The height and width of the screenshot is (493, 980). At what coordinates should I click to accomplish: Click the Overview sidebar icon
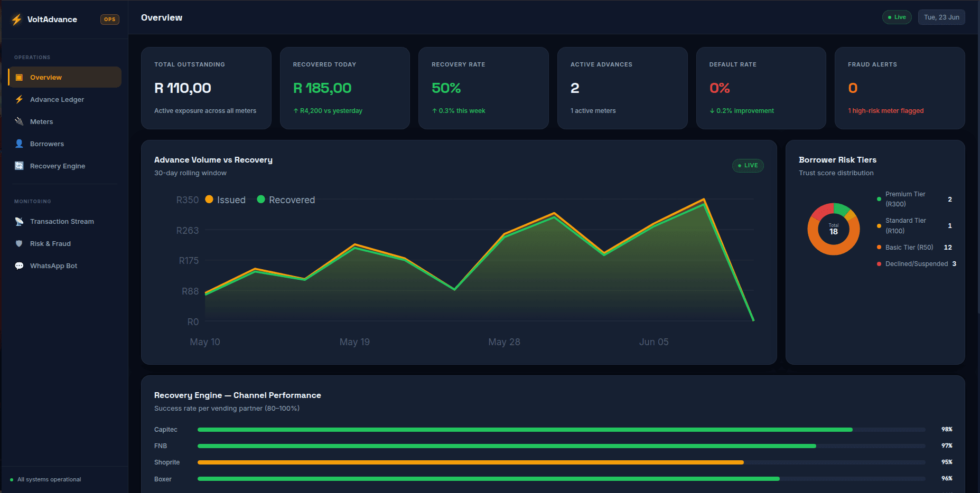(19, 78)
